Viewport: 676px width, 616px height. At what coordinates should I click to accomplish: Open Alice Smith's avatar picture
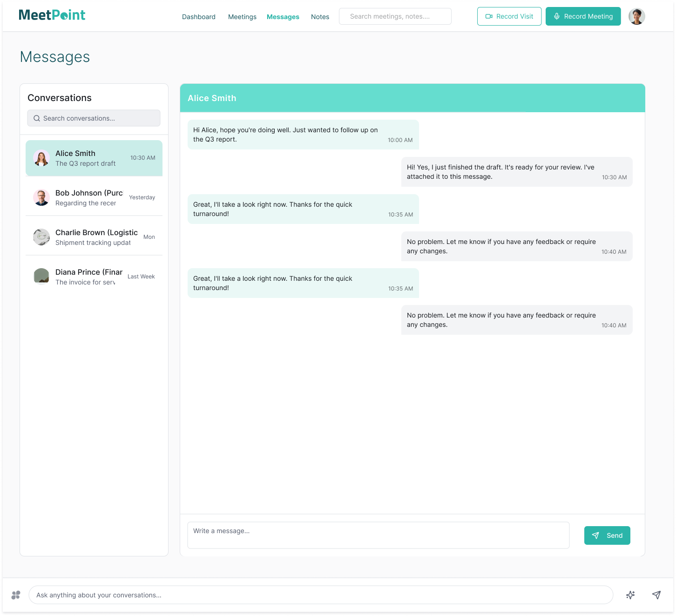pyautogui.click(x=41, y=158)
